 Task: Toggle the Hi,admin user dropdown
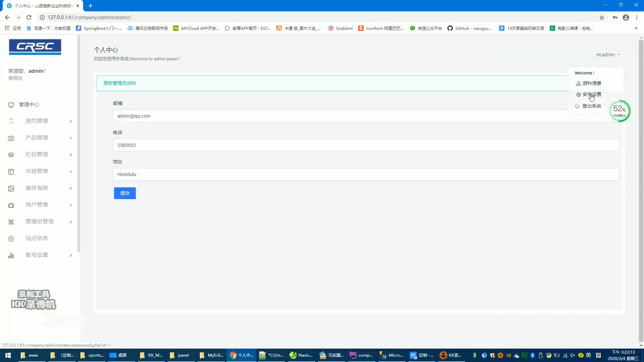(x=608, y=55)
